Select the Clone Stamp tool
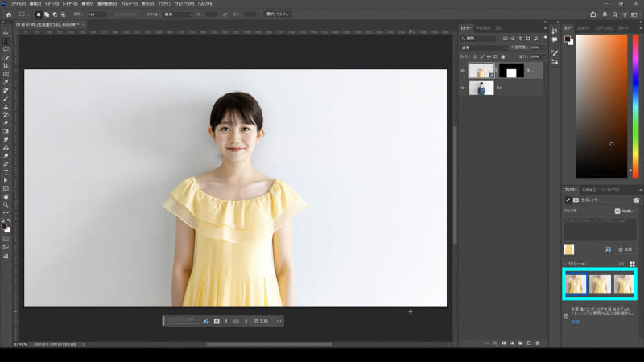 (x=6, y=107)
